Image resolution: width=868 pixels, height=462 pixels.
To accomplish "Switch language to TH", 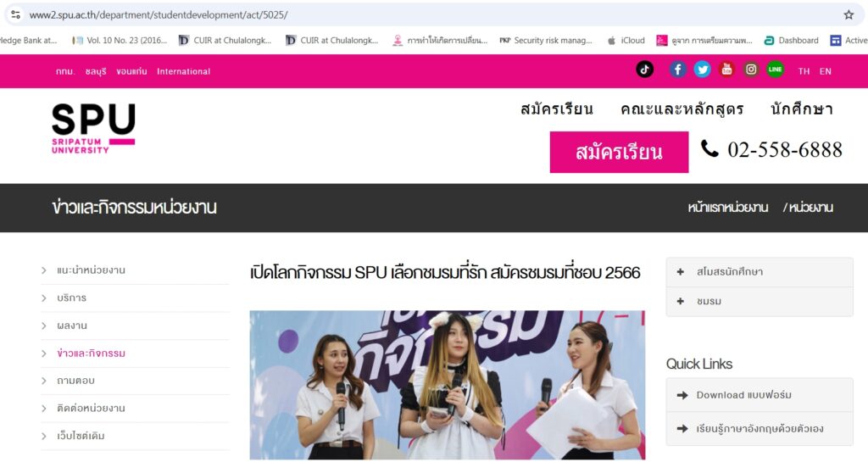I will (804, 71).
